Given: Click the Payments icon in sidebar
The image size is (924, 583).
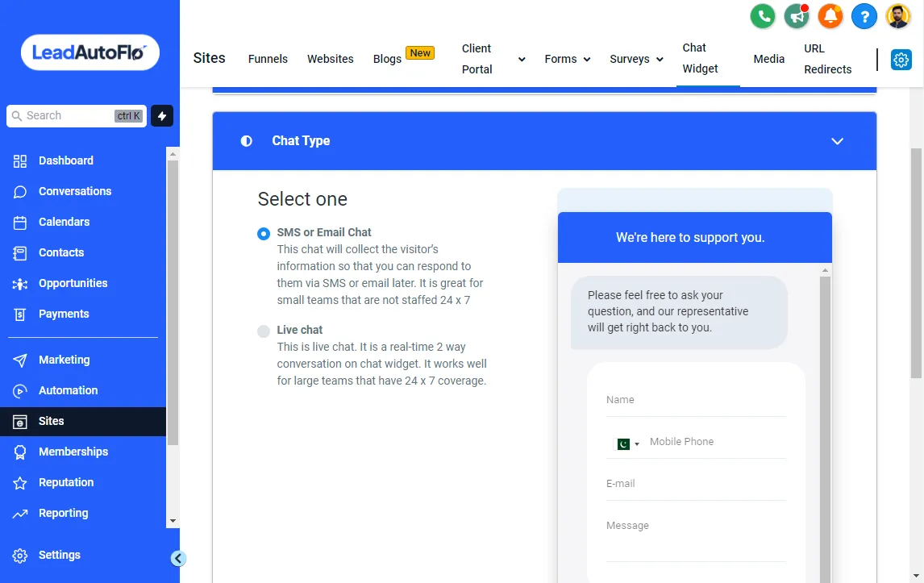Looking at the screenshot, I should (20, 314).
